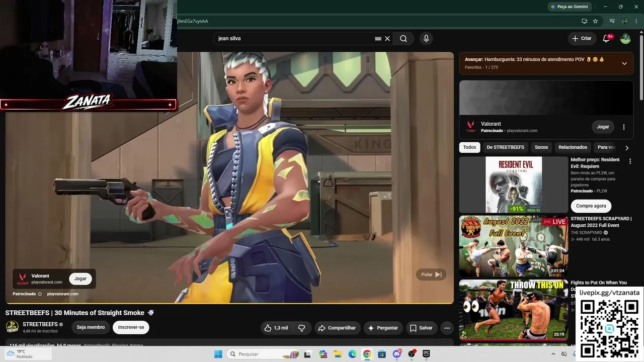Click the ad progress bar under video
This screenshot has height=362, width=644.
[229, 303]
